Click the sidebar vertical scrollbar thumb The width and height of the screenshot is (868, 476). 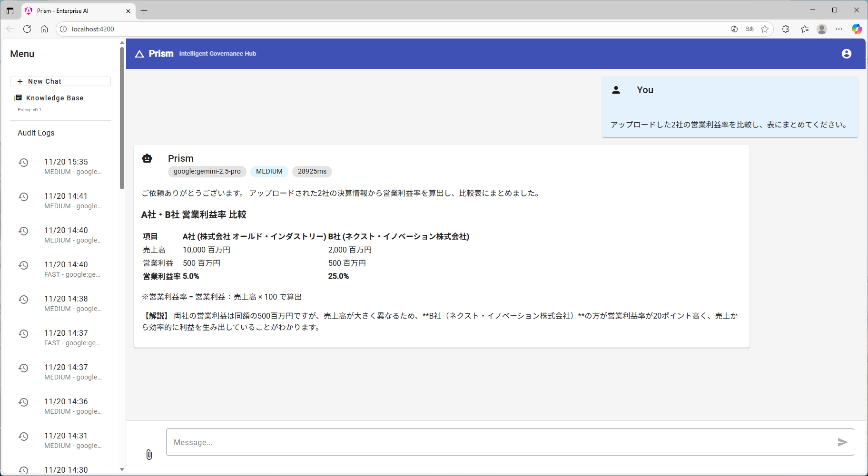click(x=122, y=118)
